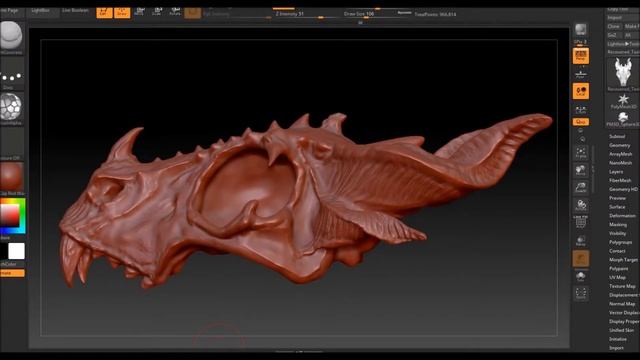
Task: Open the Surface section
Action: [x=617, y=207]
